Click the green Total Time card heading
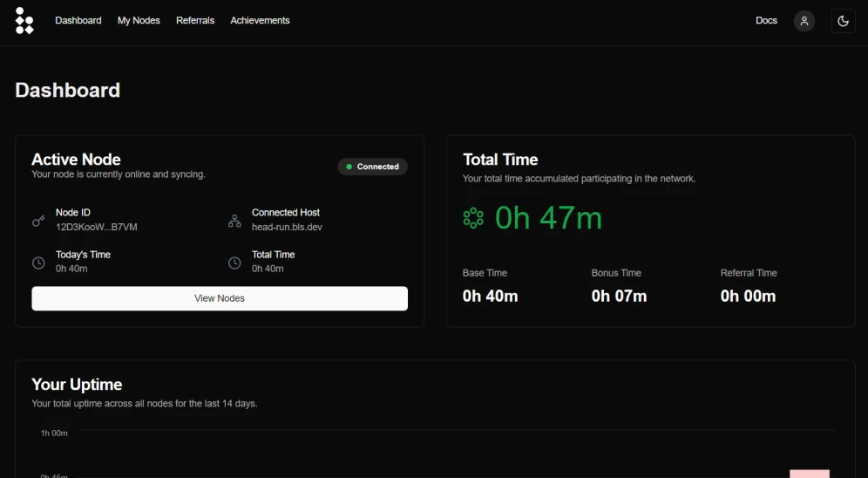Image resolution: width=868 pixels, height=478 pixels. [x=500, y=160]
